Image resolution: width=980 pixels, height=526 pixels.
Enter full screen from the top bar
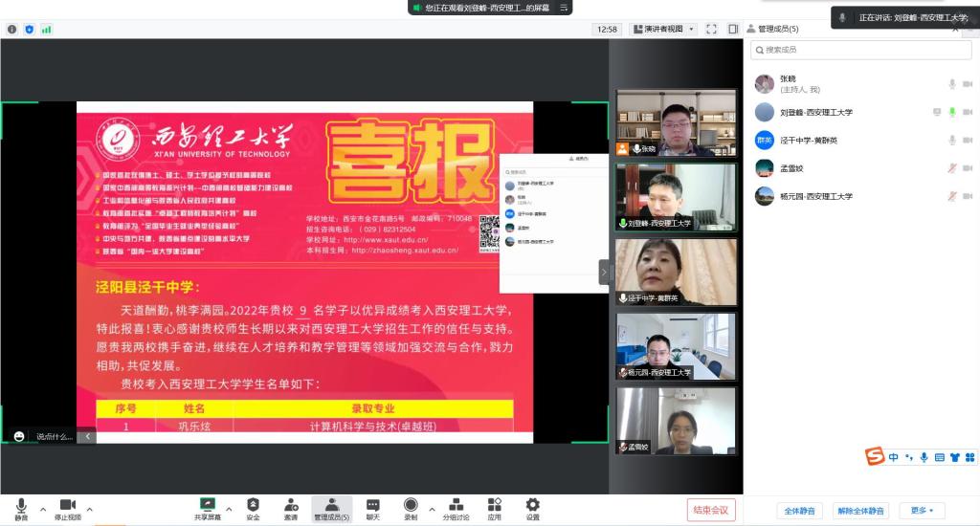(711, 30)
